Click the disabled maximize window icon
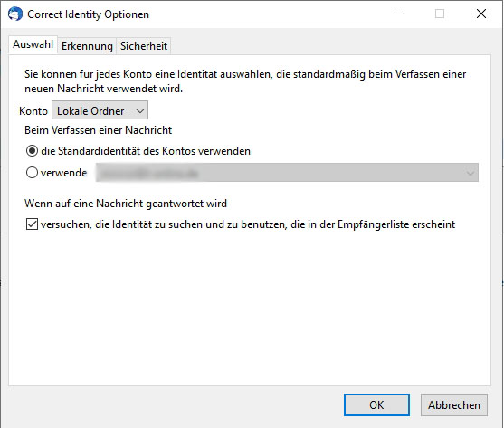 440,14
